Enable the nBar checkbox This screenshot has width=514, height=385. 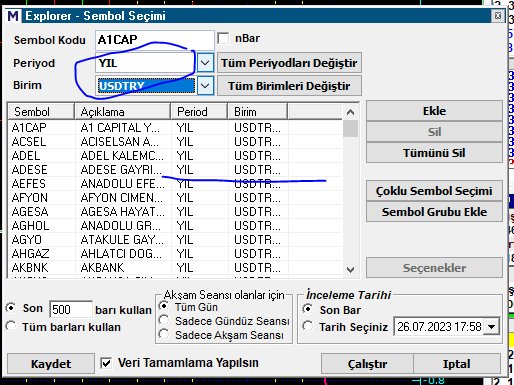(x=223, y=38)
